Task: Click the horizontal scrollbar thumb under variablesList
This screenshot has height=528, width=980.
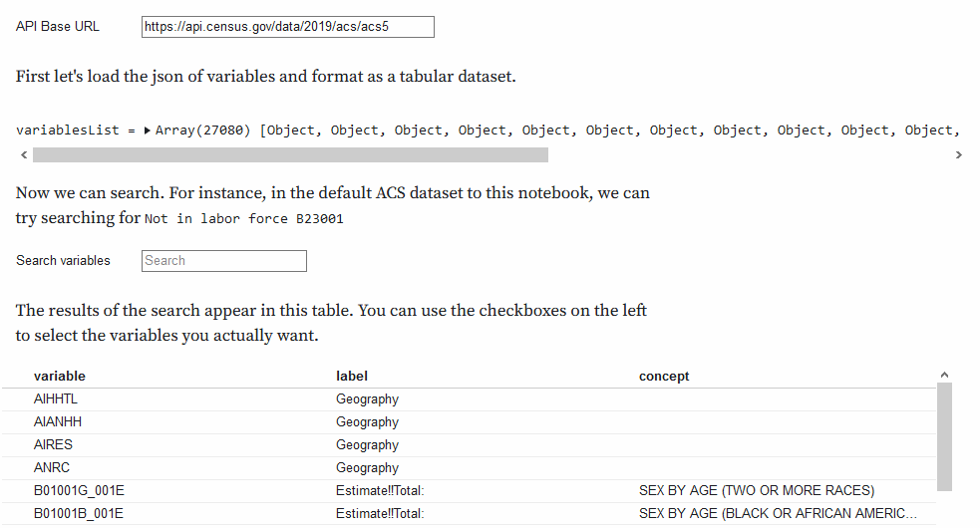Action: tap(291, 155)
